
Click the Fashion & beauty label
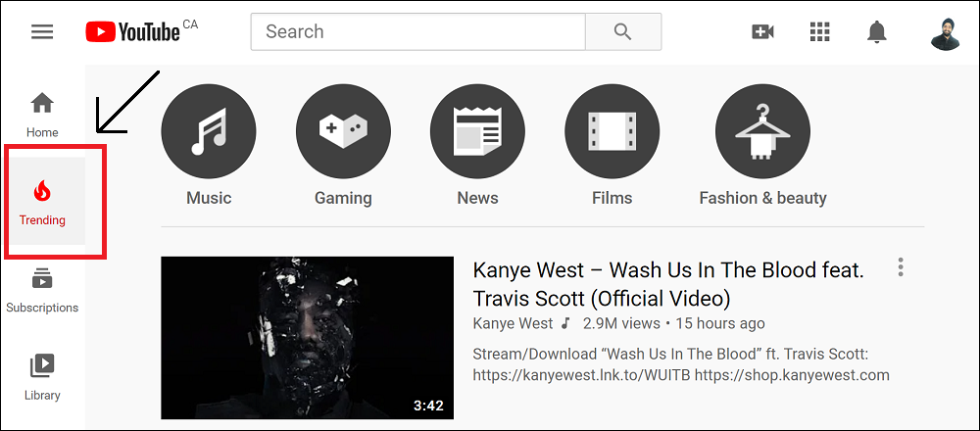coord(762,199)
